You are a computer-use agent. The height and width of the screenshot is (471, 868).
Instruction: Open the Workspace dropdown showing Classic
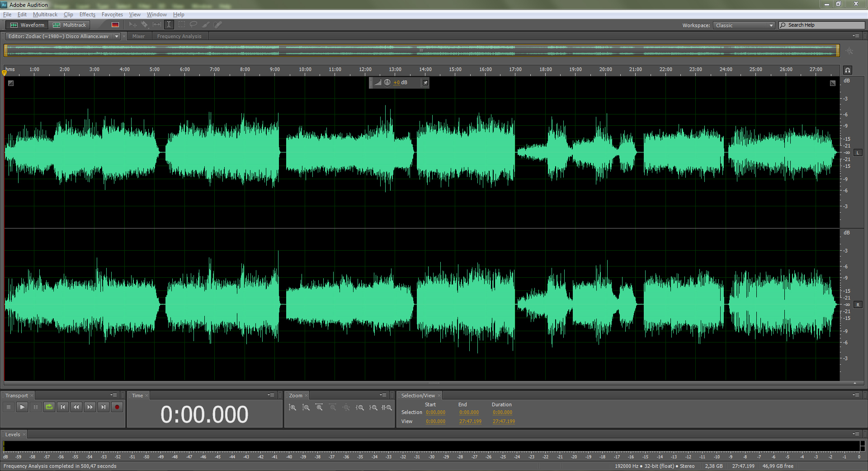744,25
